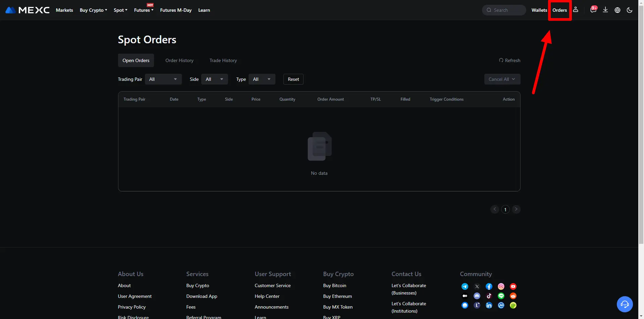Viewport: 644px width, 319px height.
Task: Open the Side filter dropdown
Action: 215,79
